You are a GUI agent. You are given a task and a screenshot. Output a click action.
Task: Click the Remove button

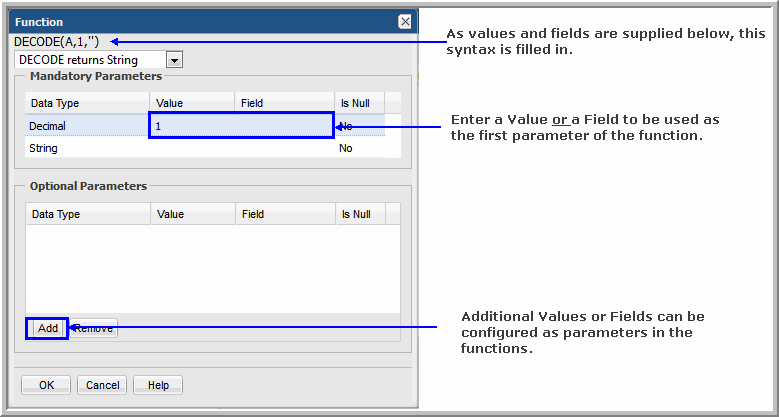(95, 328)
